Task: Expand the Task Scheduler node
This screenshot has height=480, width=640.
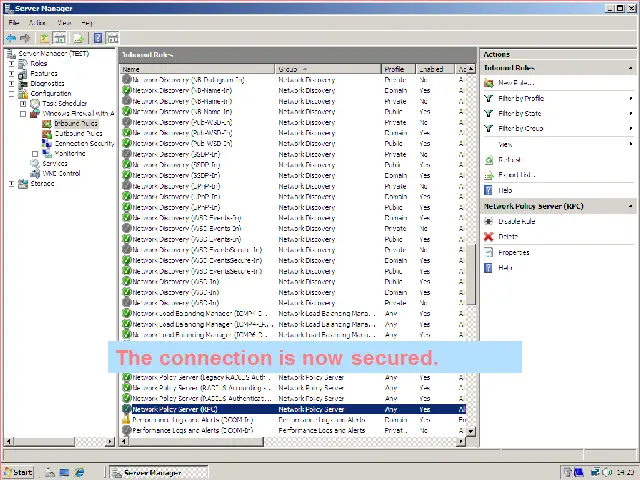Action: pyautogui.click(x=23, y=104)
